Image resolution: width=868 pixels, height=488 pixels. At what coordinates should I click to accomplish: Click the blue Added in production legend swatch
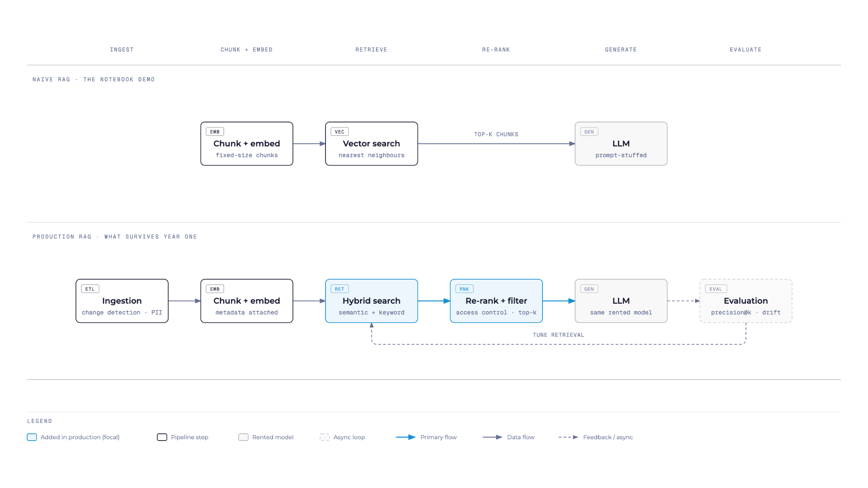click(x=32, y=437)
